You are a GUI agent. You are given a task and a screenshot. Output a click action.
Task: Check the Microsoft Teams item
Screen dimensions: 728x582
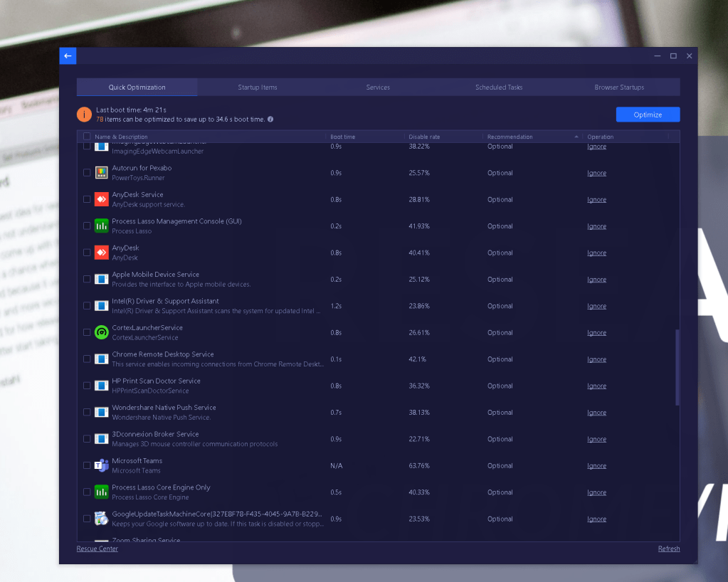pos(87,465)
